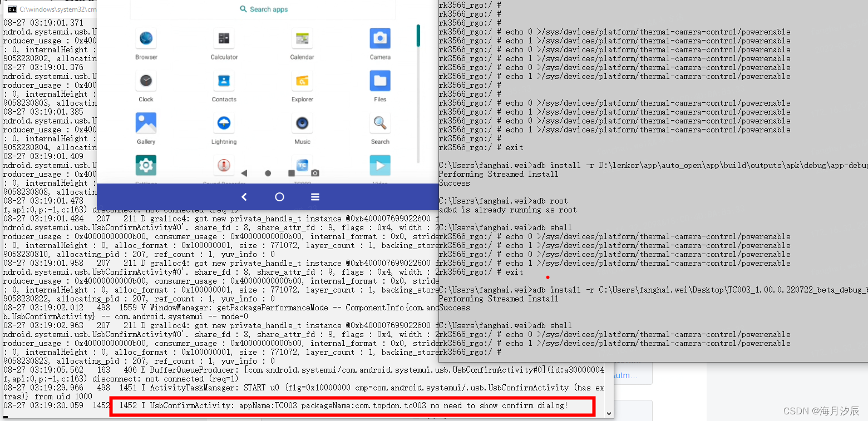
Task: Open the Gallery app
Action: pyautogui.click(x=146, y=123)
